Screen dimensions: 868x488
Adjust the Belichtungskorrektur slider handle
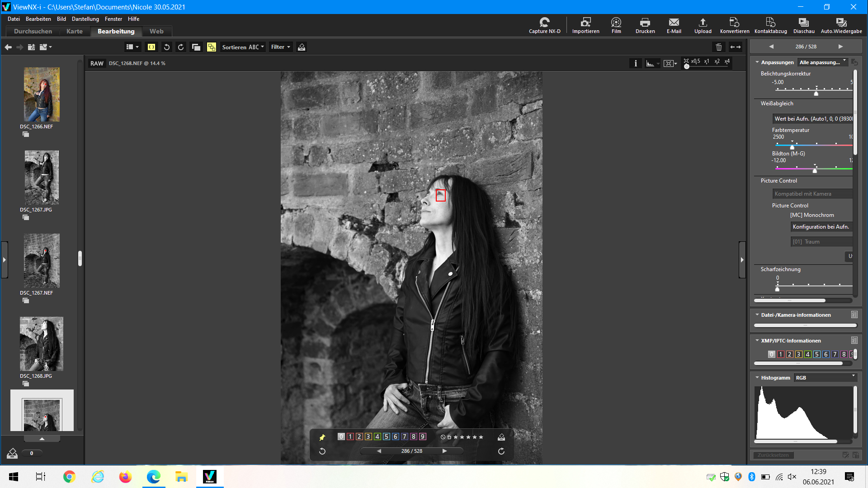[x=816, y=93]
